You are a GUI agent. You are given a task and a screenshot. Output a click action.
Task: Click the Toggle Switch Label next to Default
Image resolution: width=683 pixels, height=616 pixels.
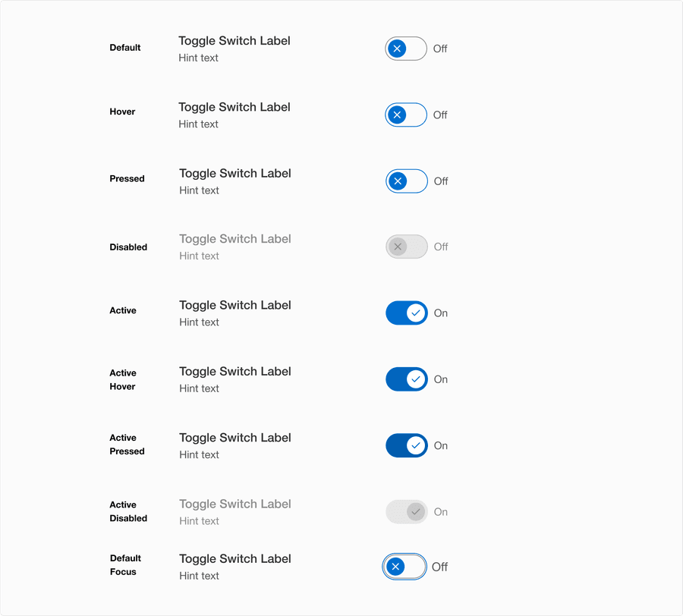click(x=234, y=41)
